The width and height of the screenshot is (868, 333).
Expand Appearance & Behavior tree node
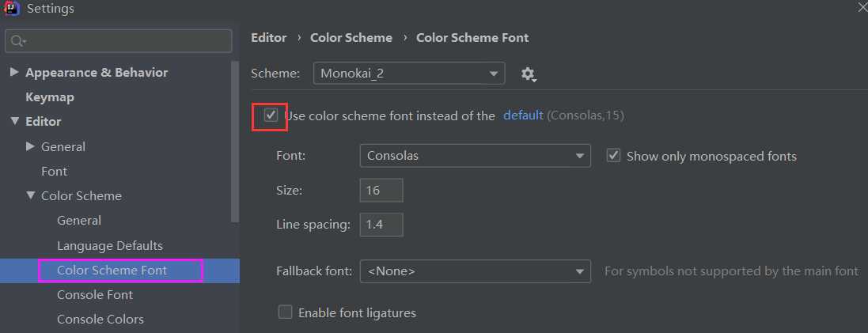[x=14, y=73]
